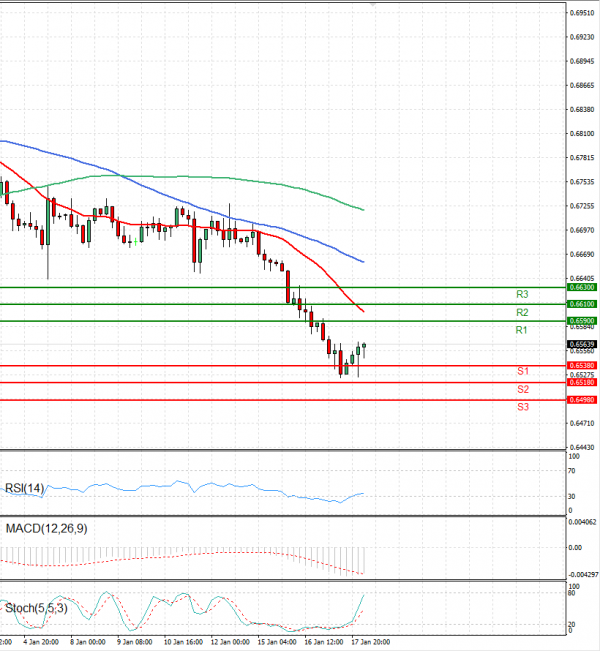Select the 0.66300 green price tag
Viewport: 600px width, 651px height.
click(582, 287)
